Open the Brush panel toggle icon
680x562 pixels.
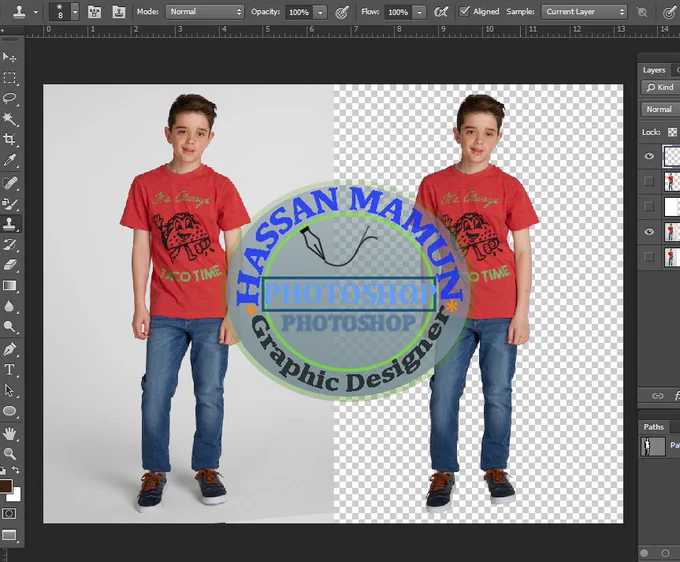point(94,12)
